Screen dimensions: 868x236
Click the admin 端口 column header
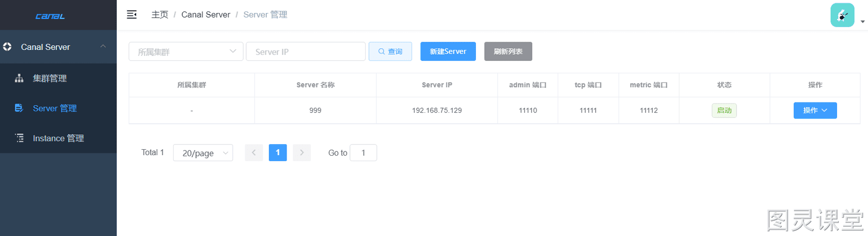(528, 85)
